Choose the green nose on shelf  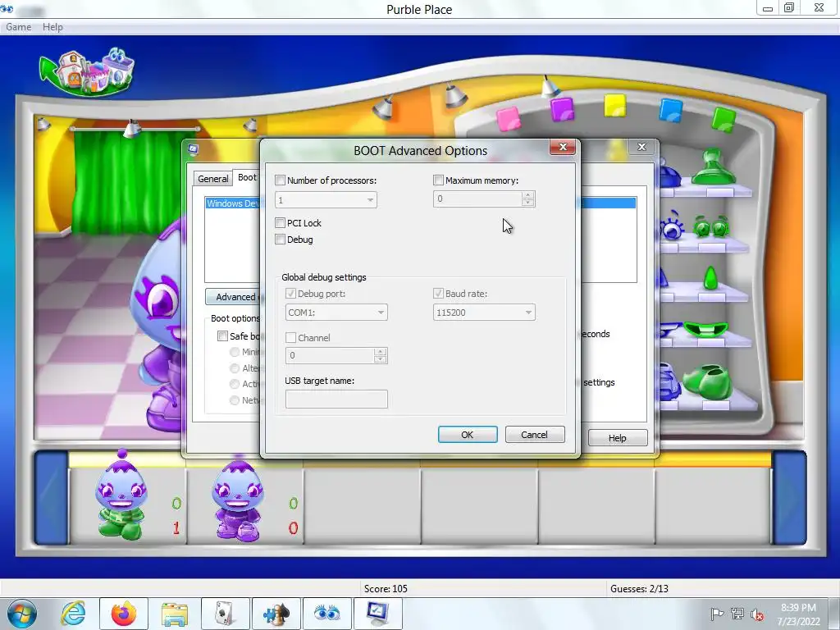710,278
